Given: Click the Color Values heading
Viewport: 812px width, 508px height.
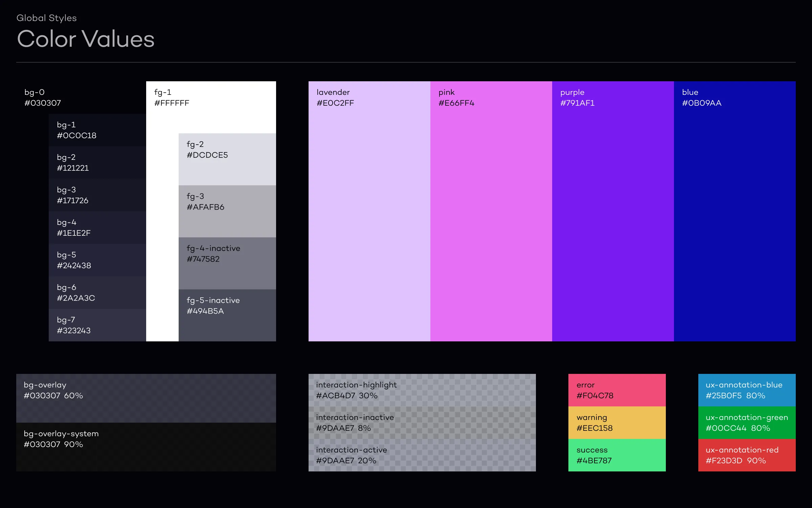Looking at the screenshot, I should coord(86,39).
